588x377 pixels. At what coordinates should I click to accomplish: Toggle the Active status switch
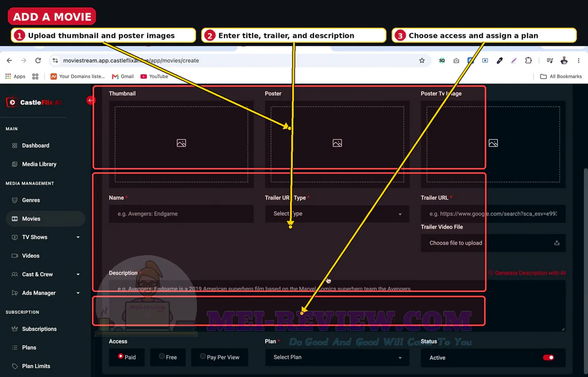click(548, 357)
